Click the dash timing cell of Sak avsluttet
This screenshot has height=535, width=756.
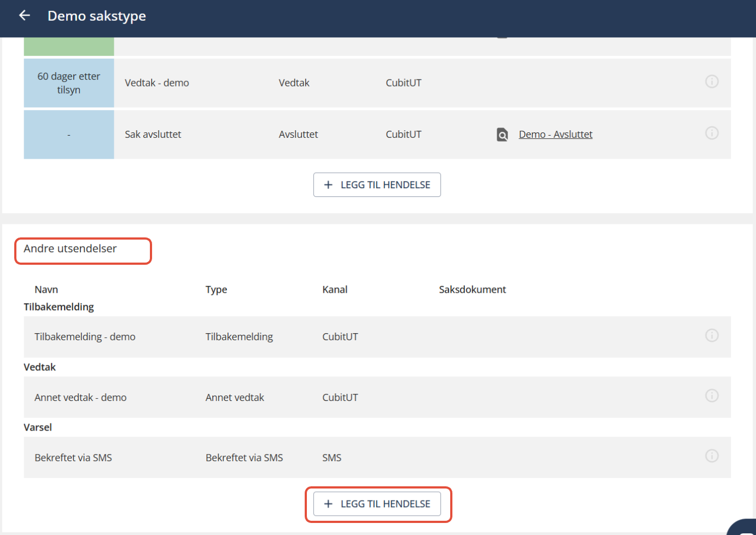(x=69, y=135)
